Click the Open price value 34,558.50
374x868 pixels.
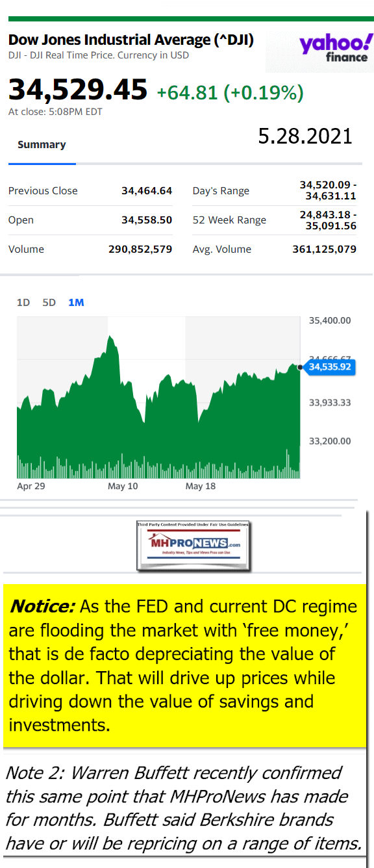tap(147, 220)
